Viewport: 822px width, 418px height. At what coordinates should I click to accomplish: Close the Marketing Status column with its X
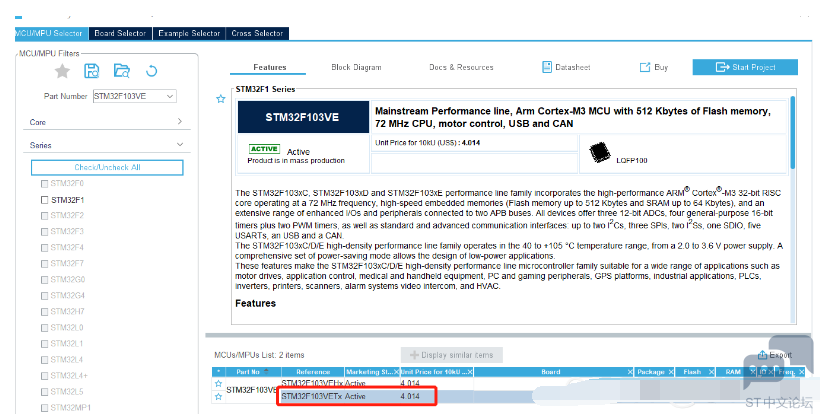[x=396, y=372]
